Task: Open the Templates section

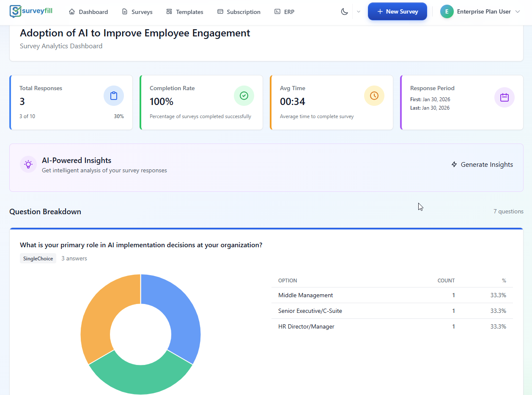Action: [185, 12]
